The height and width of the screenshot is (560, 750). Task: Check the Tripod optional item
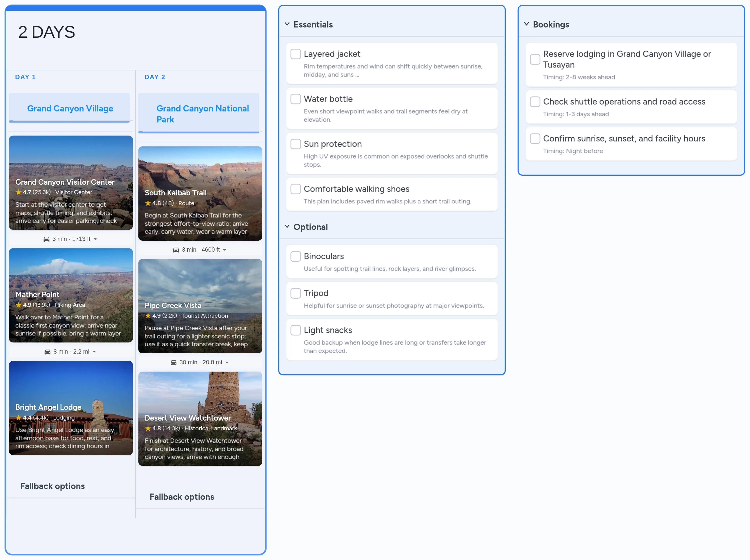click(x=295, y=293)
